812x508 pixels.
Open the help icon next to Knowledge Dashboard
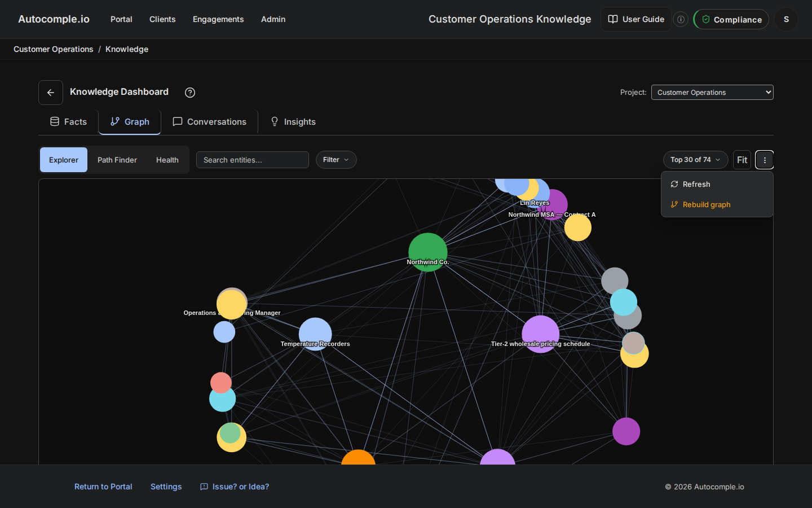tap(190, 93)
